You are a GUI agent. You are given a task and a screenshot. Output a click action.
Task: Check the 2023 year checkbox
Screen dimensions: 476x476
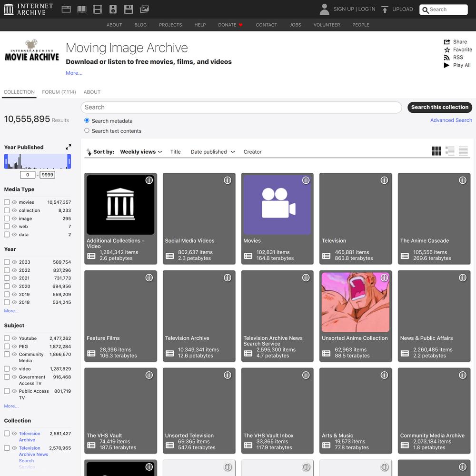pyautogui.click(x=7, y=262)
